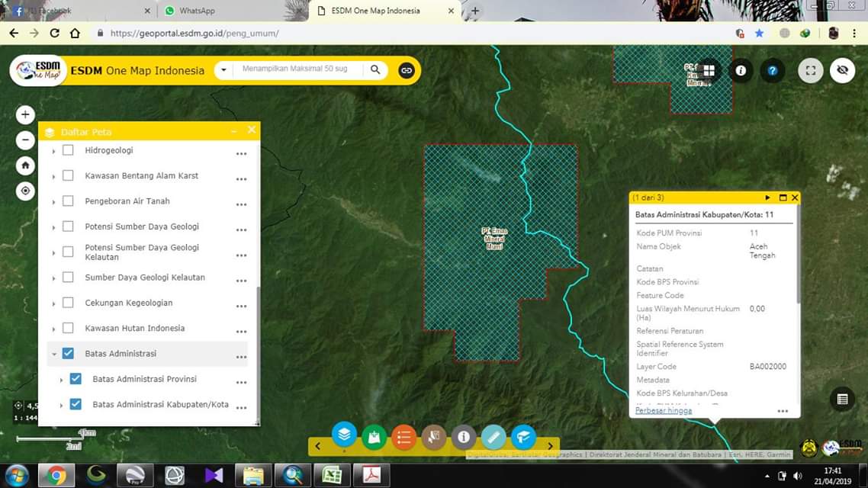Click the fullscreen icon at top right
This screenshot has width=868, height=488.
(811, 70)
